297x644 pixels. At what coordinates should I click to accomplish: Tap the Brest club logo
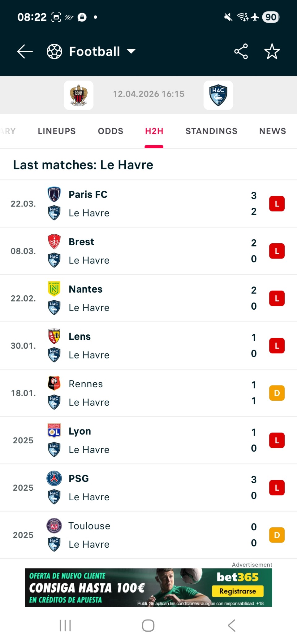54,242
